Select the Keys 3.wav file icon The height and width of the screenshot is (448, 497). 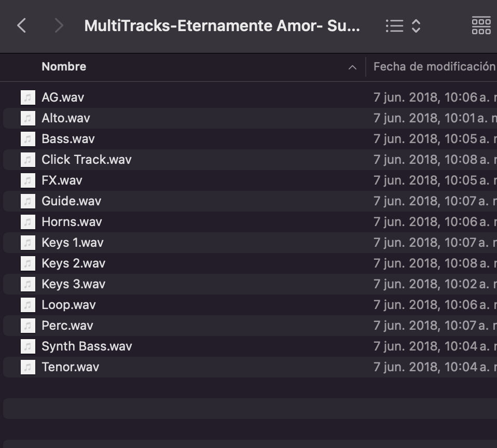click(28, 284)
